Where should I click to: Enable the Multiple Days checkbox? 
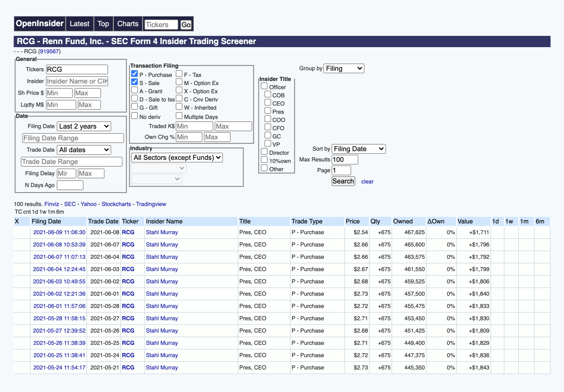(179, 116)
